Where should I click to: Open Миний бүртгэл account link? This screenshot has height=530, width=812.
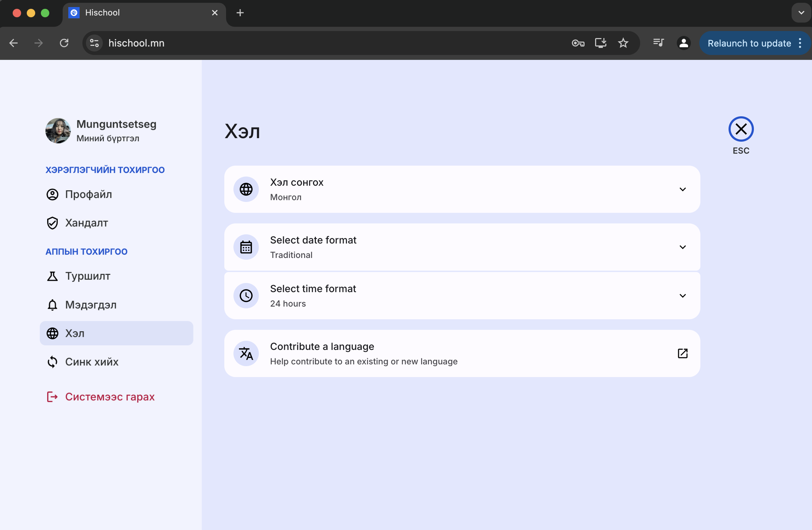tap(107, 138)
